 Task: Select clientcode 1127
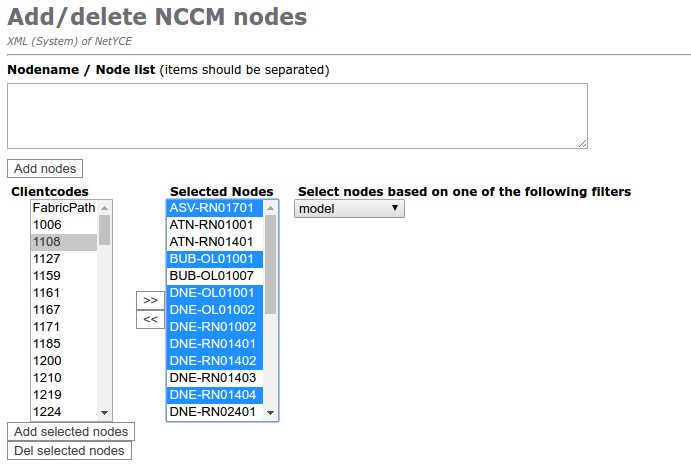[x=47, y=258]
